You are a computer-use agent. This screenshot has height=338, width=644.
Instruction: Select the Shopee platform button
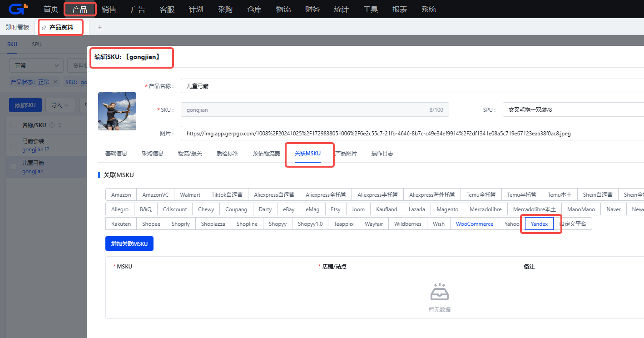tap(151, 224)
